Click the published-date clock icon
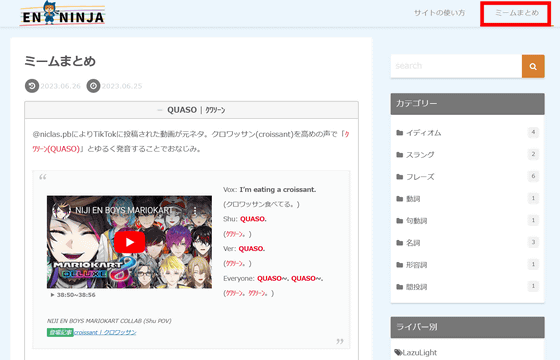The width and height of the screenshot is (560, 360). (93, 86)
